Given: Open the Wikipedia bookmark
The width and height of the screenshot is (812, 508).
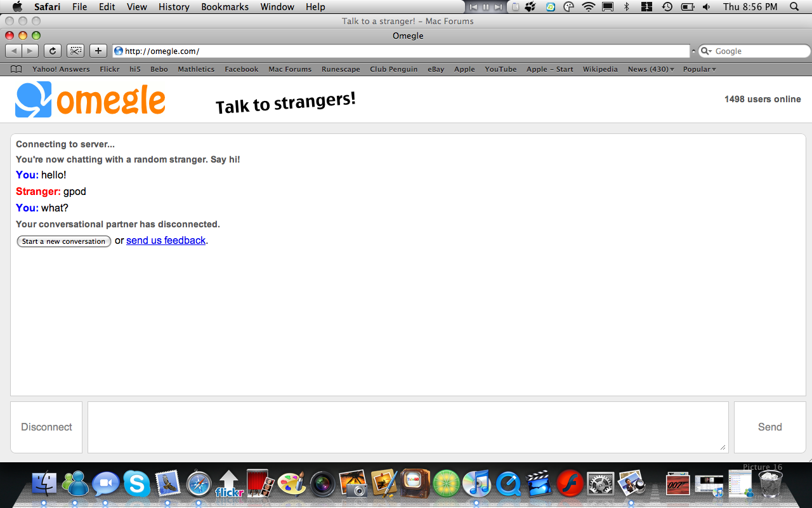Looking at the screenshot, I should [x=600, y=69].
